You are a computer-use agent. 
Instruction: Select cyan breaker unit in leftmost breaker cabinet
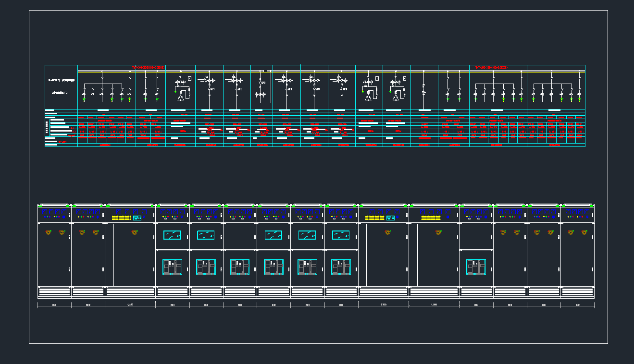coord(172,267)
